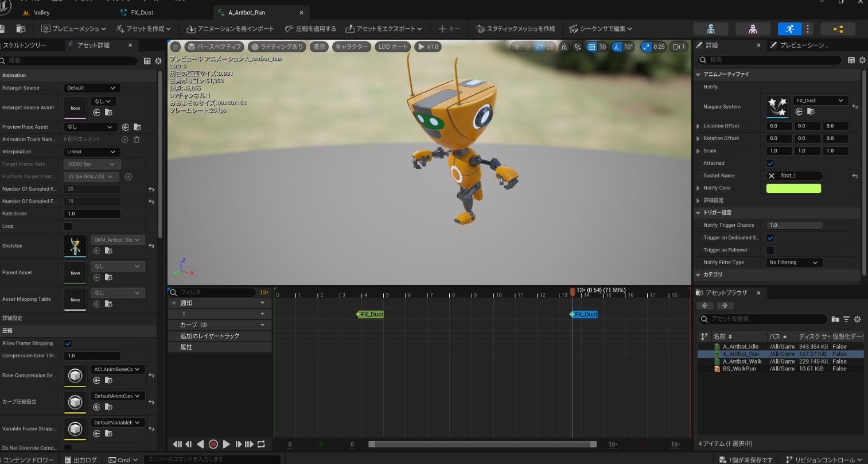Screen dimensions: 868x464
Task: Collapse the アニムノーティファイ section
Action: [x=698, y=75]
